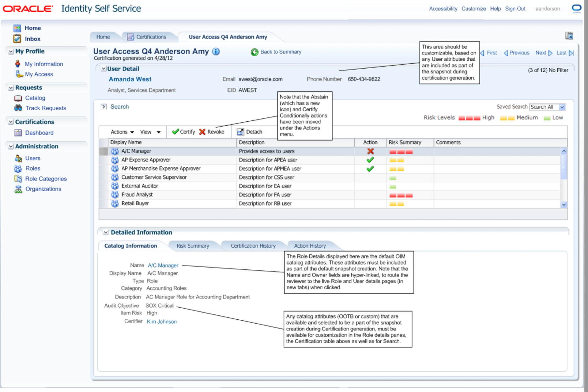Click the Oracle ring icon near aanderson
This screenshot has height=392, width=588.
pyautogui.click(x=577, y=8)
